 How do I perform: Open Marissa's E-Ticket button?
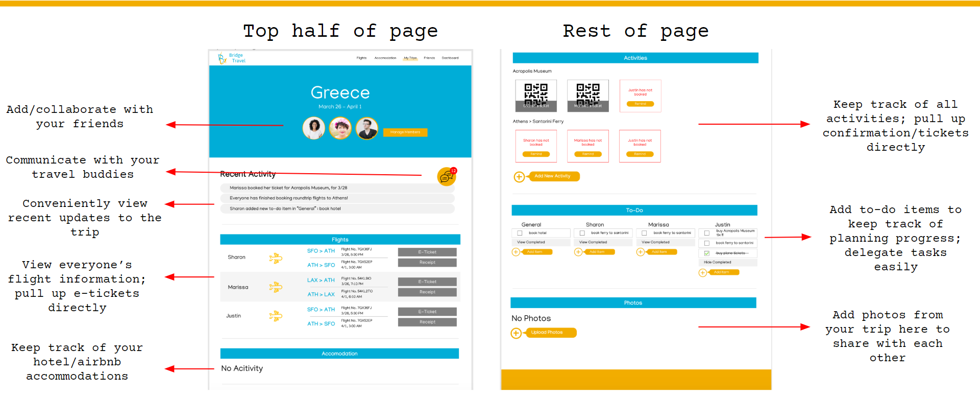tap(427, 282)
